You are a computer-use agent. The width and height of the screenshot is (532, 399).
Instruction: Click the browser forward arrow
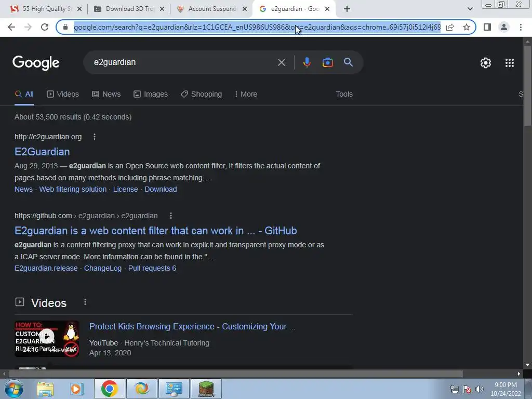pos(28,27)
